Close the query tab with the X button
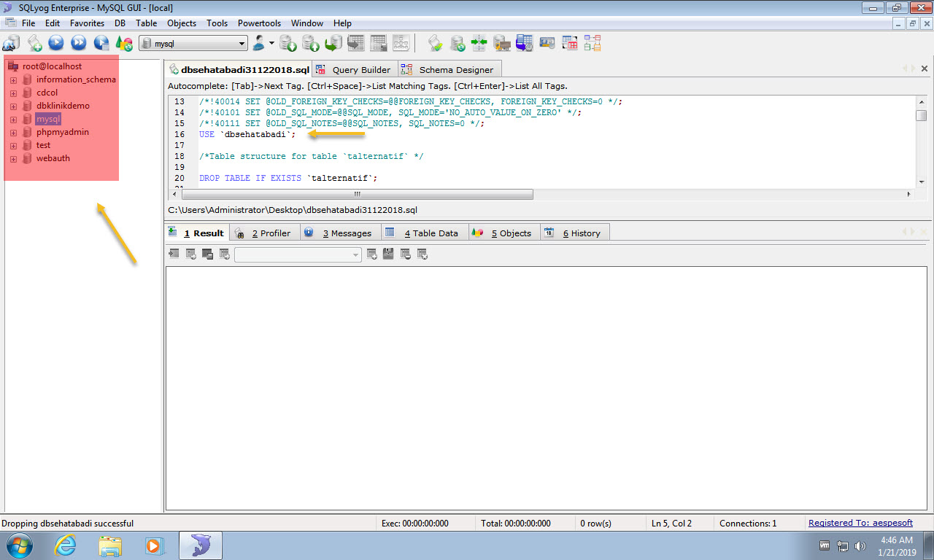Screen dimensions: 934x560 925,69
